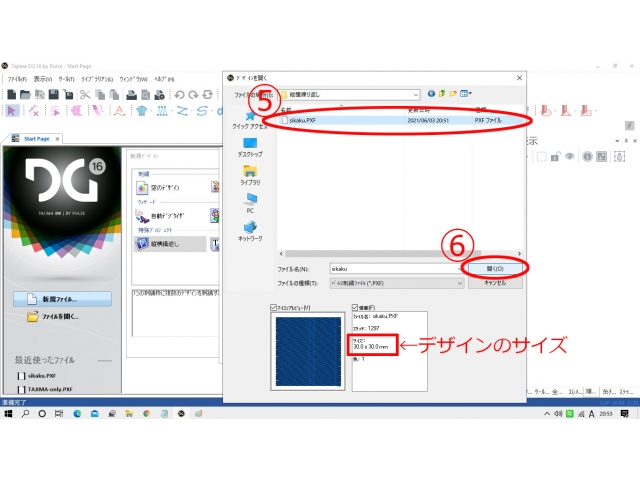Viewport: 640px width, 480px height.
Task: Select 自動デジタイザ wizard item
Action: 161,216
